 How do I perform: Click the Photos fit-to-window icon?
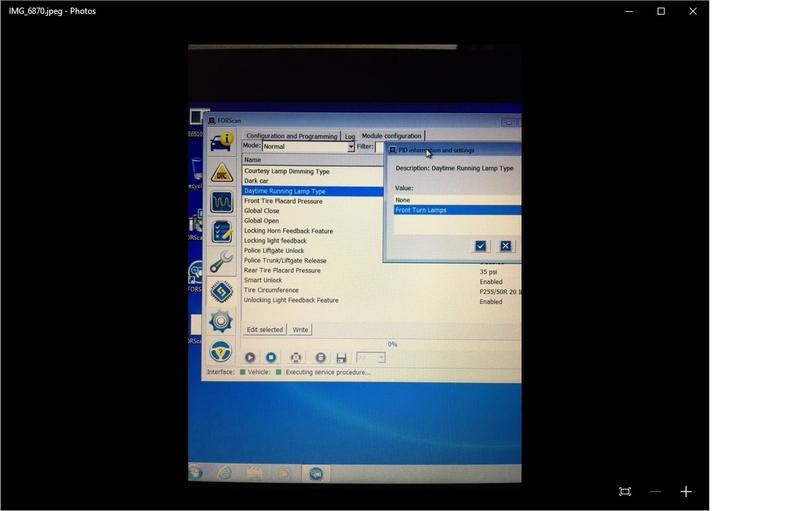(624, 492)
